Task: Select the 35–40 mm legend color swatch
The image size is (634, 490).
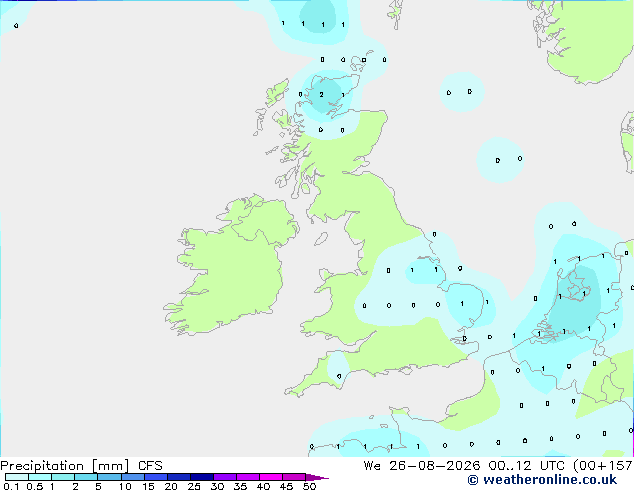Action: (x=248, y=477)
